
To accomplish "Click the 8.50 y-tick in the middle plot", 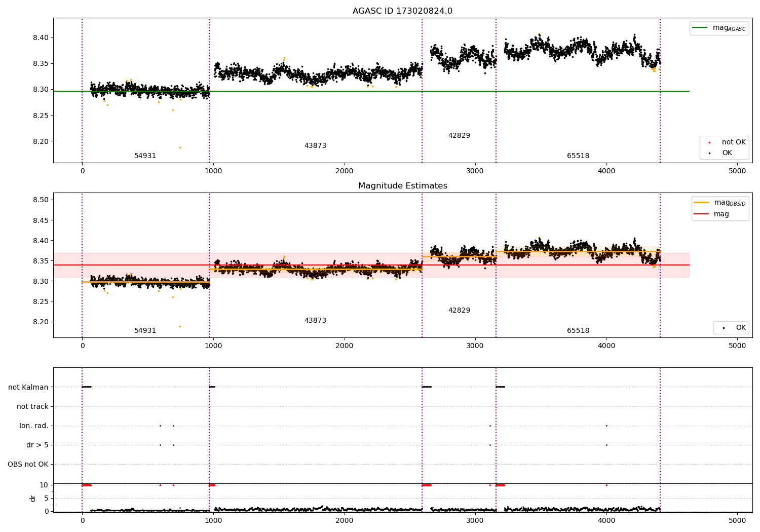I will pos(41,200).
